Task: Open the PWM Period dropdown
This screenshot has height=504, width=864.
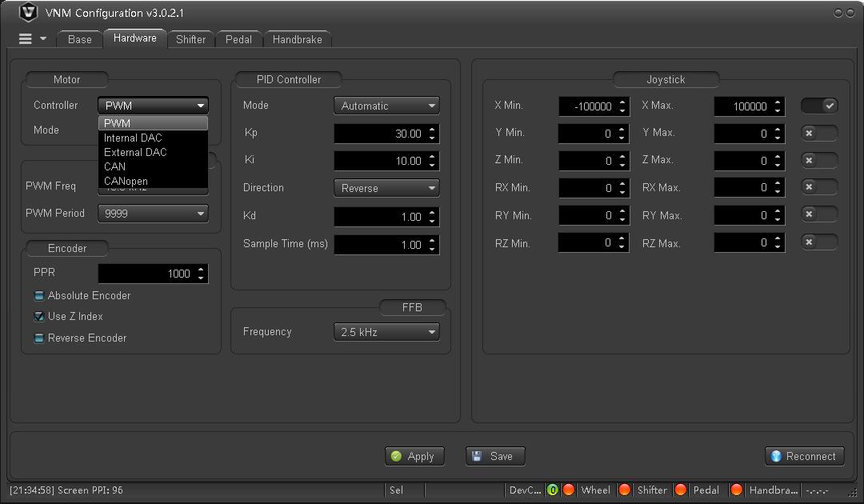Action: 153,213
